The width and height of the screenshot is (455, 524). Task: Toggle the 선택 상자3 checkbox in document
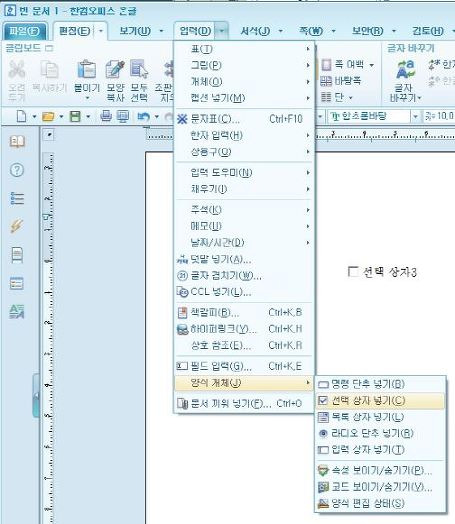coord(353,271)
